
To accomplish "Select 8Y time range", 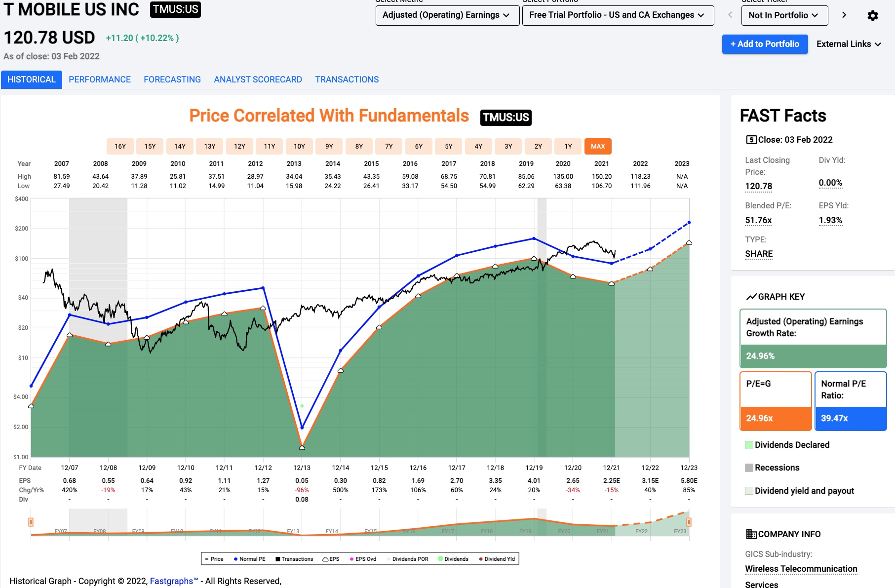I will (x=359, y=146).
